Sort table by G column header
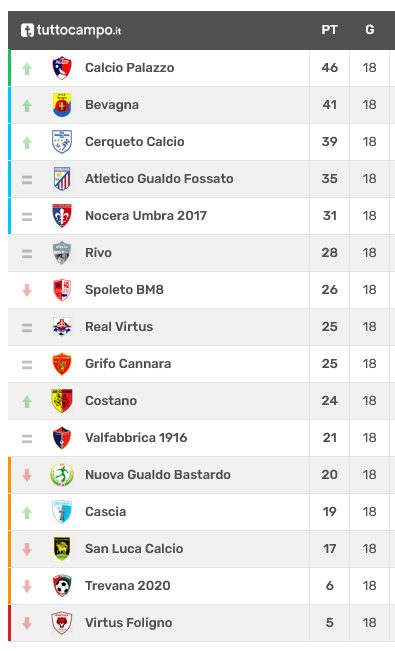The height and width of the screenshot is (651, 395). [370, 30]
